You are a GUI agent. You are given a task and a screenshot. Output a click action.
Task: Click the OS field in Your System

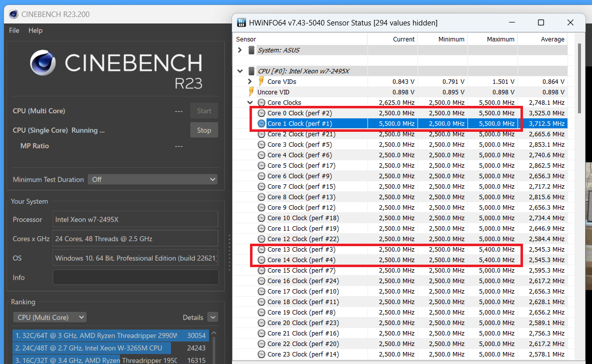[135, 258]
